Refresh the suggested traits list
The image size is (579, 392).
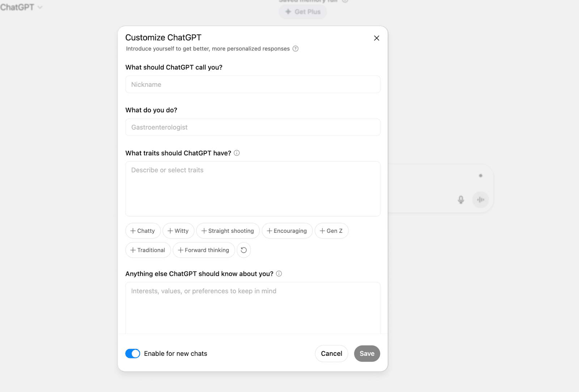244,250
